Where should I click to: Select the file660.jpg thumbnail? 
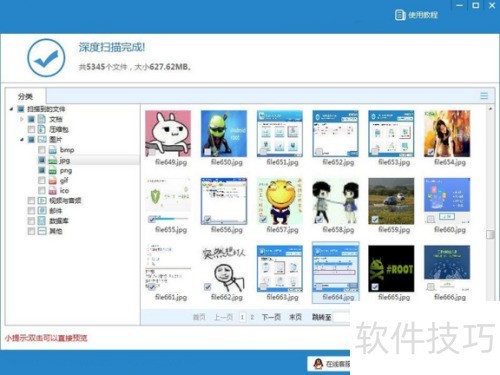click(x=447, y=201)
